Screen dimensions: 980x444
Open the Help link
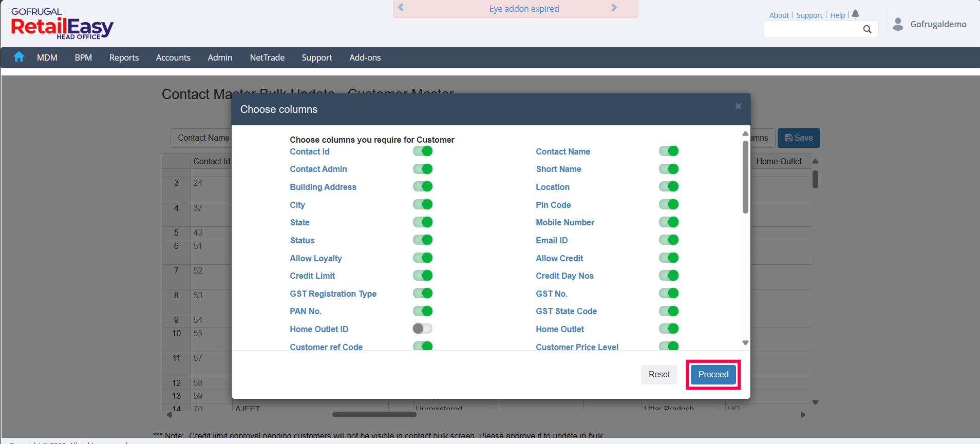point(838,15)
